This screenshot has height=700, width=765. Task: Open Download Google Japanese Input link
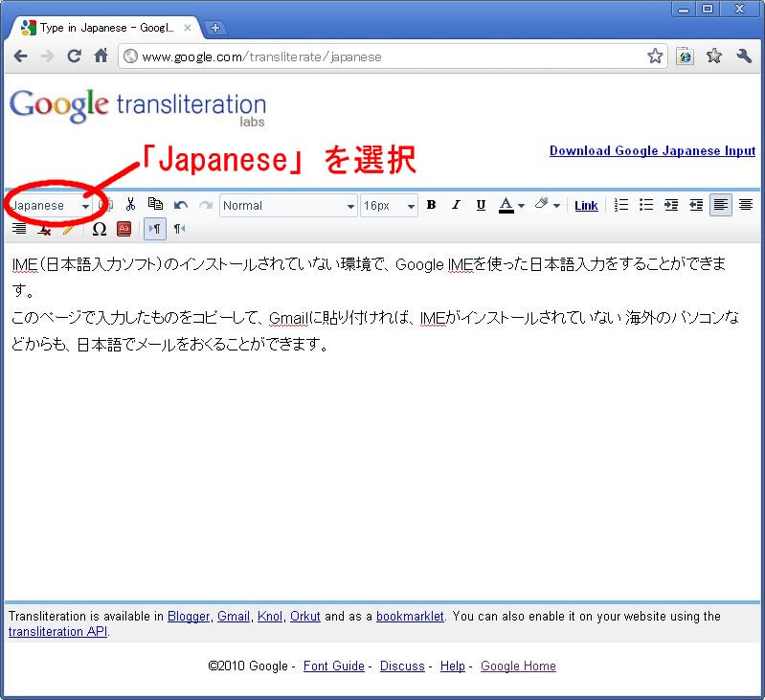652,151
